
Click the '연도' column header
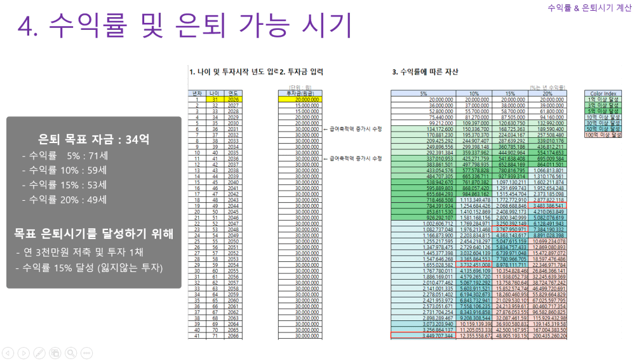(x=233, y=93)
